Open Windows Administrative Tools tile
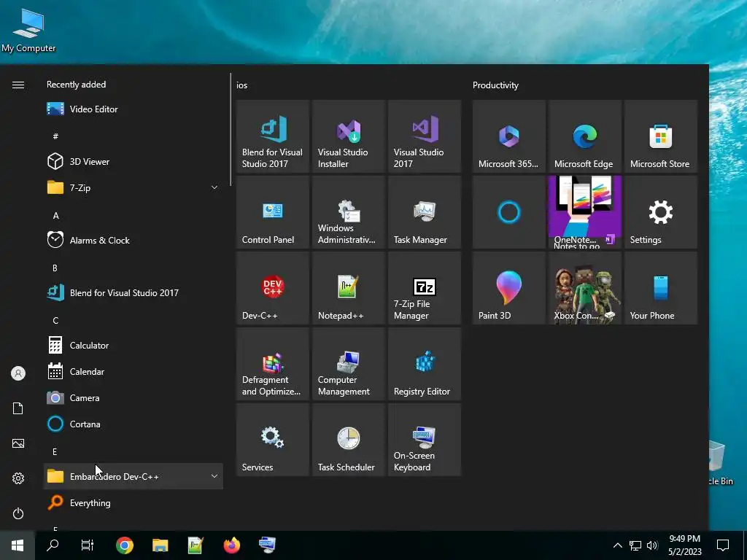Viewport: 747px width, 560px height. point(348,212)
